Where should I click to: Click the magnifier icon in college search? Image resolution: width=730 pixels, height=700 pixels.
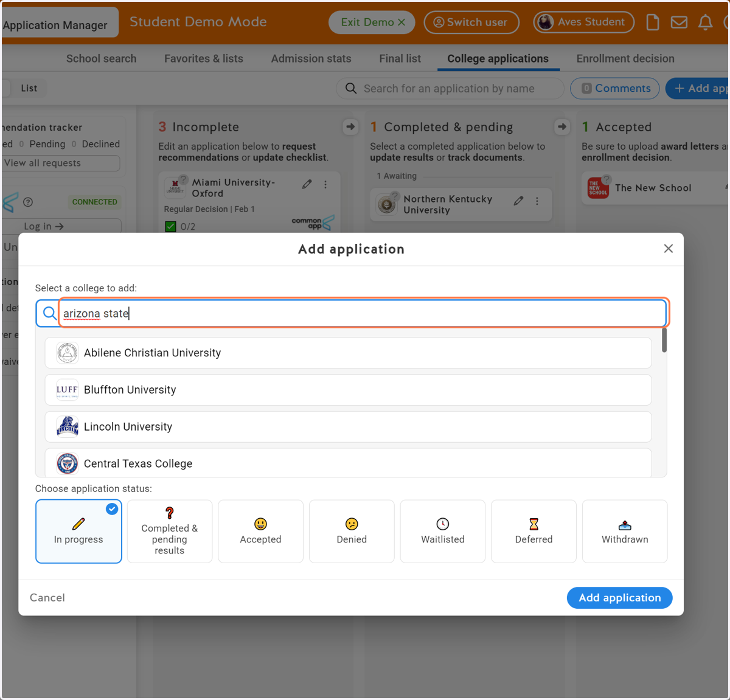coord(49,313)
